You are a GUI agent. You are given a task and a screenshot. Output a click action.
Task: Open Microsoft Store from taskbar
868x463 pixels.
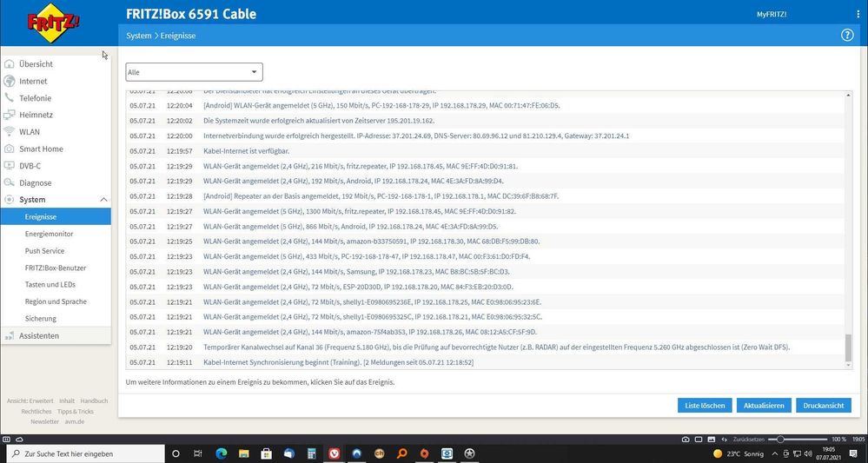coord(266,453)
